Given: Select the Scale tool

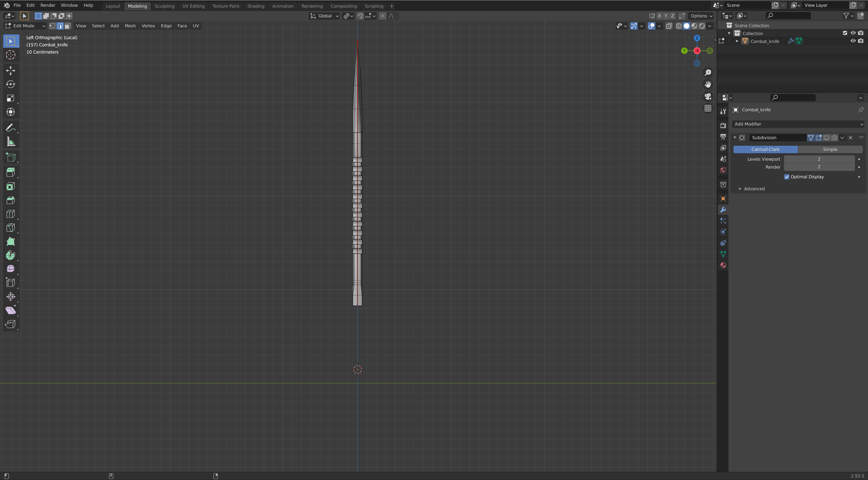Looking at the screenshot, I should pos(10,98).
